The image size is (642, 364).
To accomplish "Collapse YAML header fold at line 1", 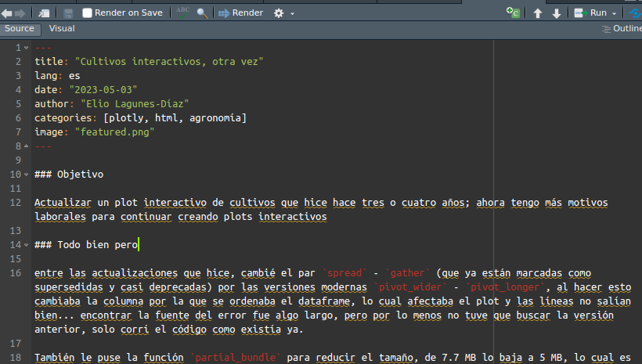I will [x=26, y=48].
